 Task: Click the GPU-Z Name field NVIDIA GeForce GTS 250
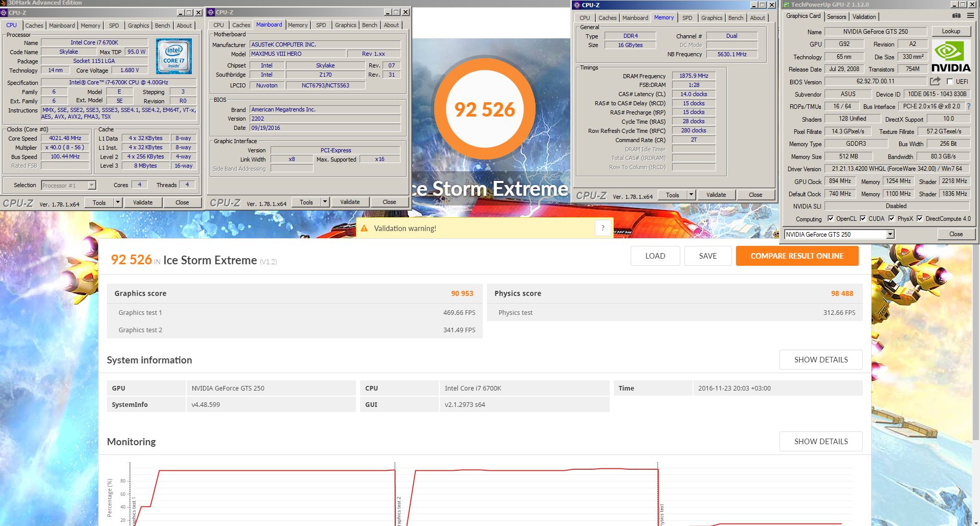coord(876,31)
